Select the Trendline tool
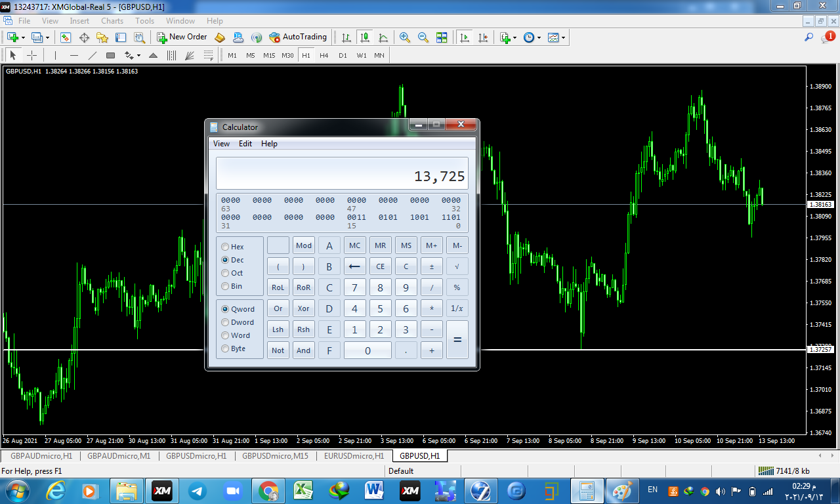This screenshot has width=840, height=504. [x=92, y=56]
